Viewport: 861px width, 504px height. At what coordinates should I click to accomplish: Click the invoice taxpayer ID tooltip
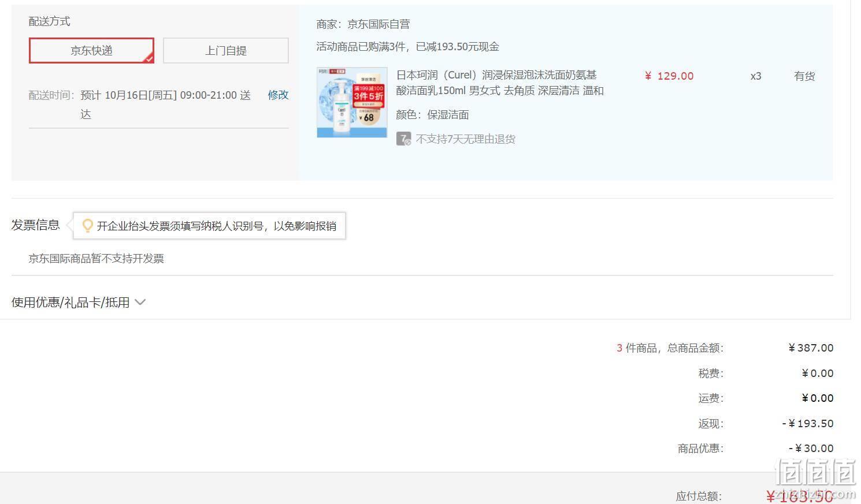coord(209,226)
